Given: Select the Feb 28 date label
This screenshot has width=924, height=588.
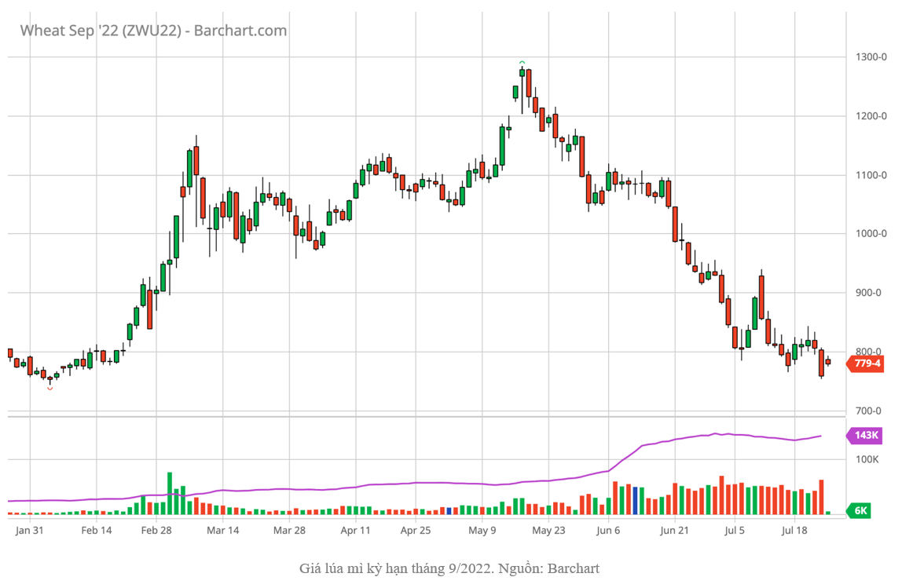Looking at the screenshot, I should coord(156,531).
